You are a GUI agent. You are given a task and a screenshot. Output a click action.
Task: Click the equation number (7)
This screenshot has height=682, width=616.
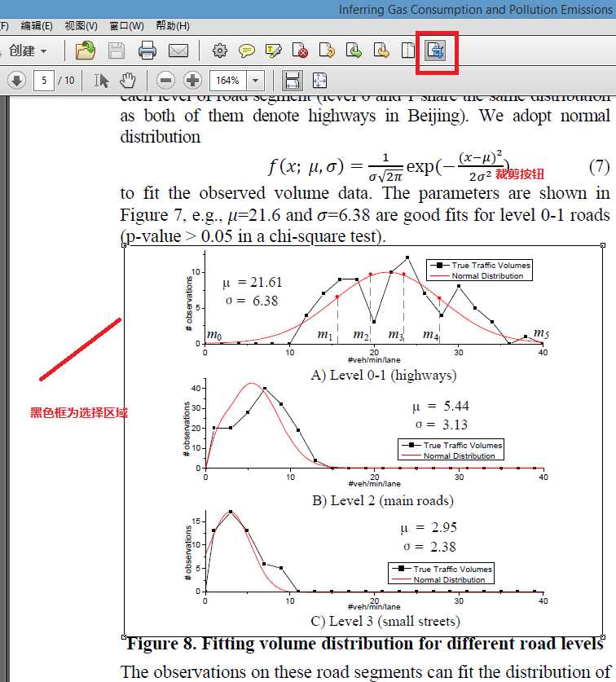coord(599,166)
